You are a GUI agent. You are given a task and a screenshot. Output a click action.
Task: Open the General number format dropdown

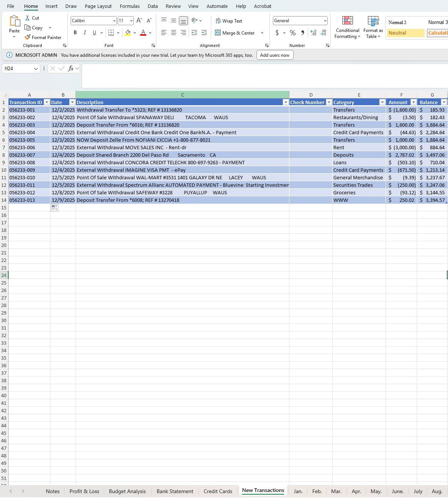pos(325,21)
